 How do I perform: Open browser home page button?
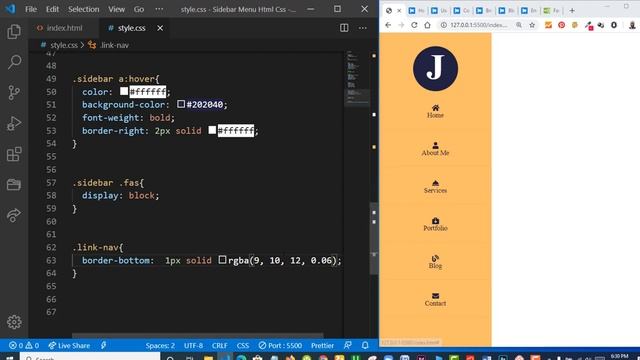[427, 25]
